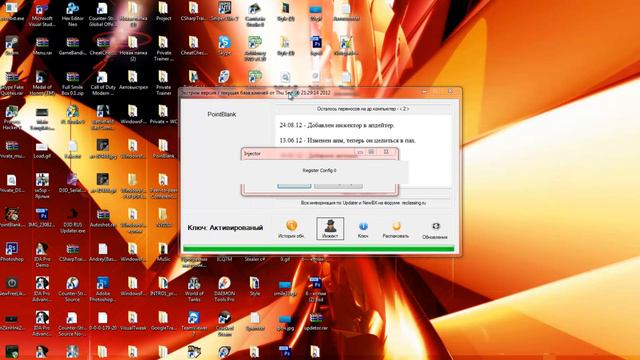Launch Call of Duty Modern shortcut
The width and height of the screenshot is (640, 360).
102,84
